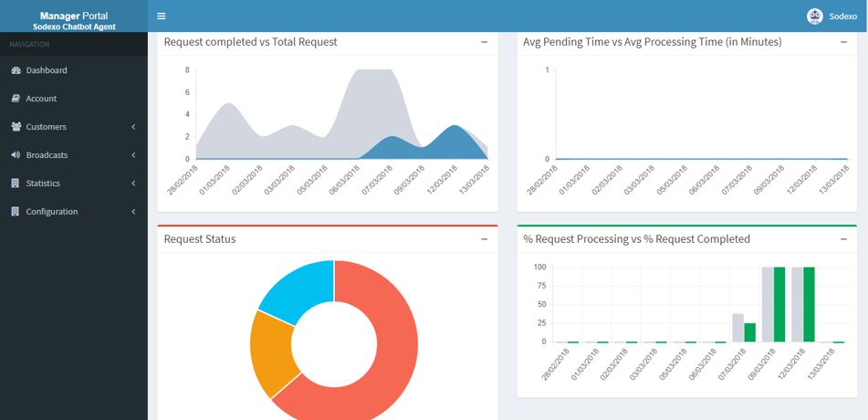Image resolution: width=868 pixels, height=420 pixels.
Task: Open the Sodexo user name link
Action: pyautogui.click(x=842, y=16)
